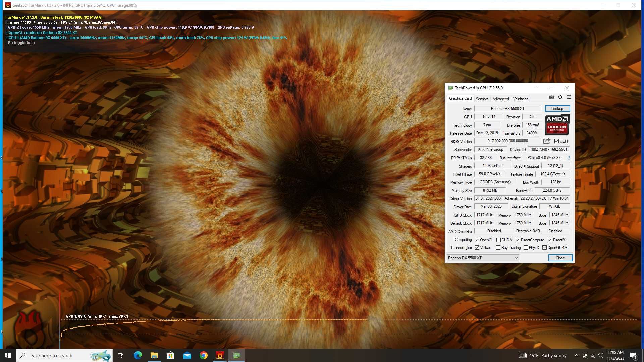
Task: Open Microsoft Store from the taskbar
Action: [x=170, y=355]
